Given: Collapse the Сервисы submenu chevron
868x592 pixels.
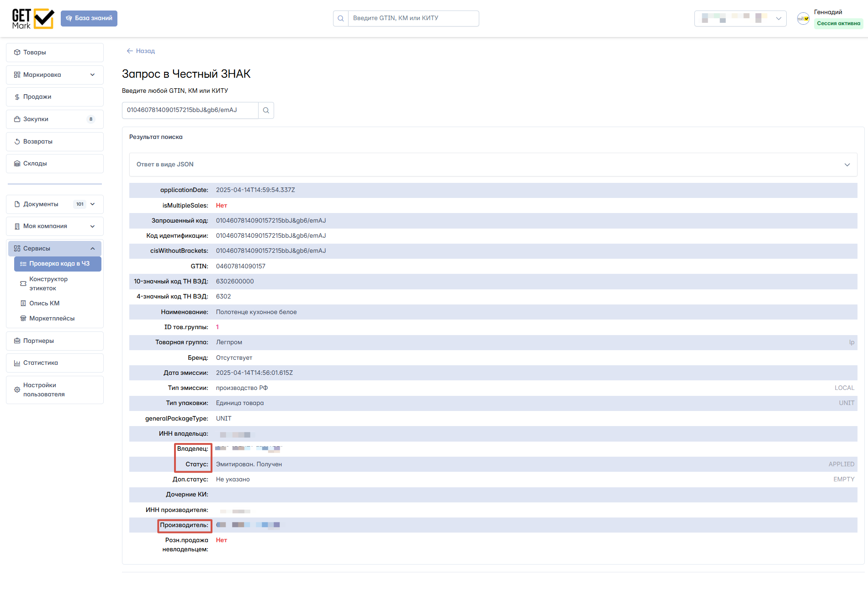Looking at the screenshot, I should (93, 249).
